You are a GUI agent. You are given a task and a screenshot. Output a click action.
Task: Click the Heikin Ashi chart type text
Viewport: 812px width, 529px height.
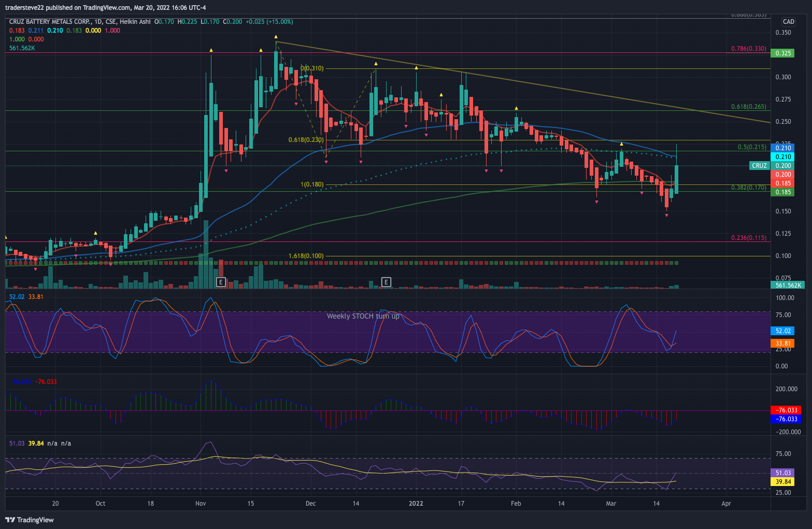click(x=135, y=22)
